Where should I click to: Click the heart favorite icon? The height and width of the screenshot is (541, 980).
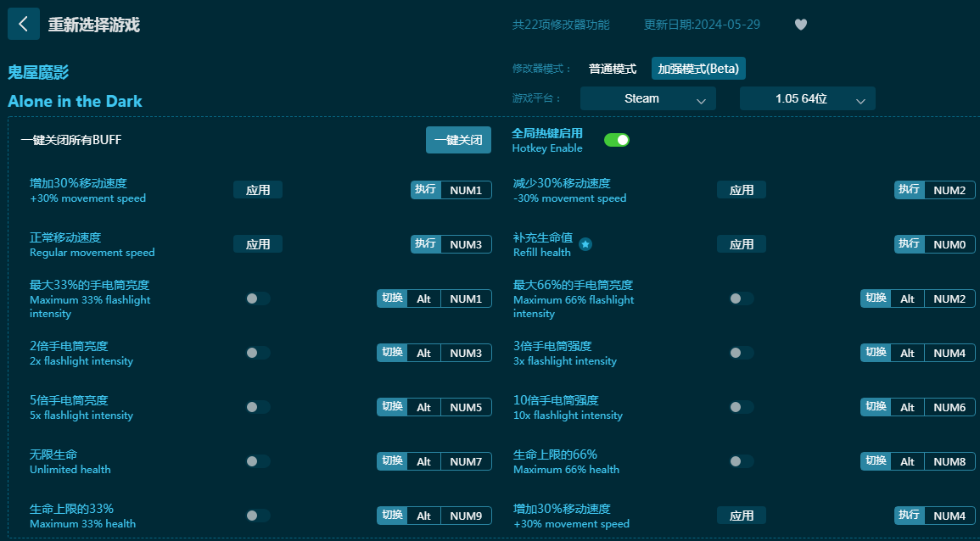(x=801, y=25)
